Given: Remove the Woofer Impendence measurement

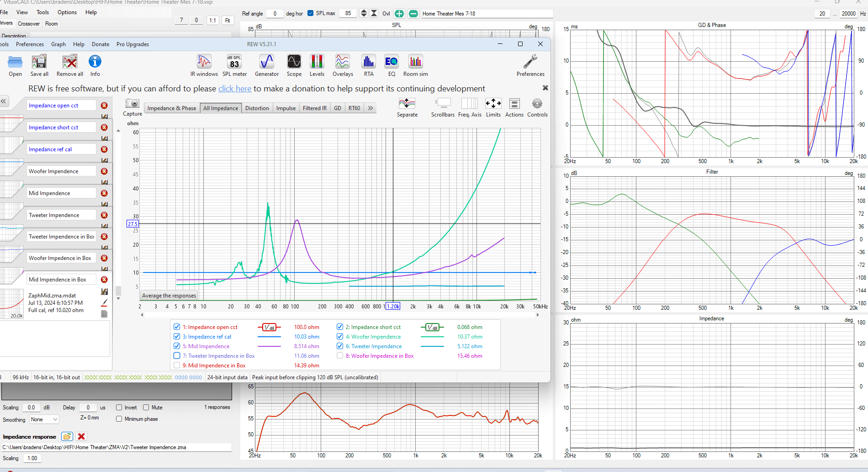Looking at the screenshot, I should click(x=104, y=171).
